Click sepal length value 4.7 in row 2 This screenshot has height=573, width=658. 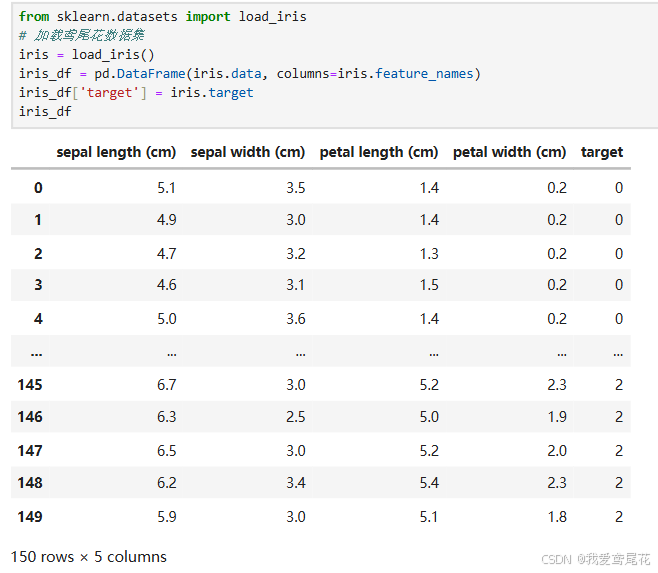(167, 254)
